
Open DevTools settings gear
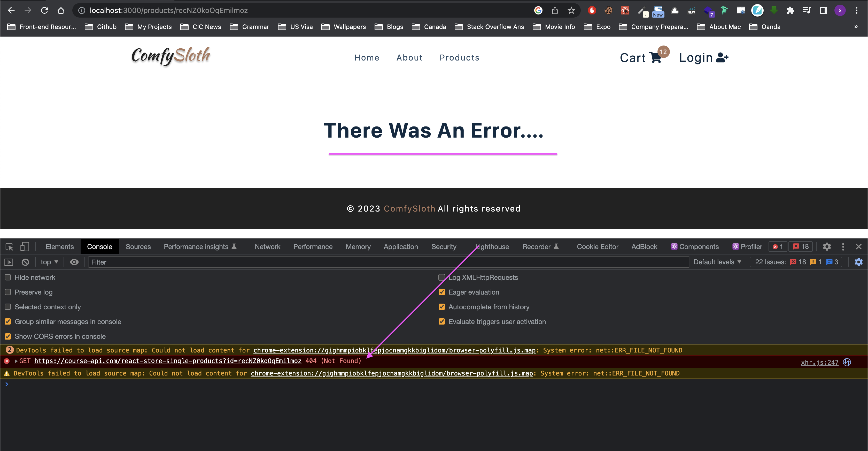coord(827,247)
